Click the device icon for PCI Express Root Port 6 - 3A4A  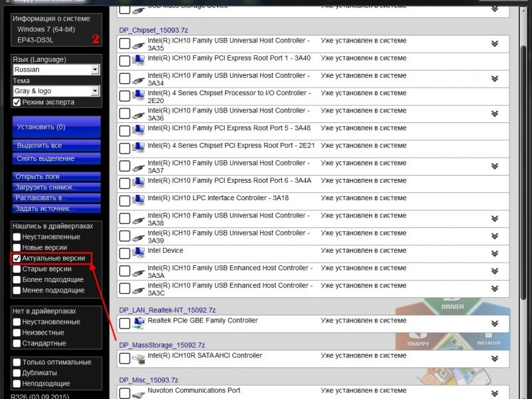pos(138,182)
